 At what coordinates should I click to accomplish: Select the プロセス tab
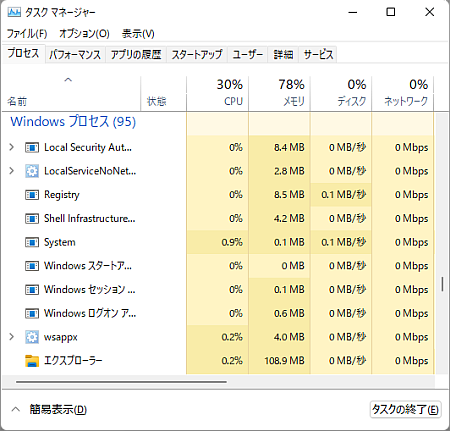(23, 53)
